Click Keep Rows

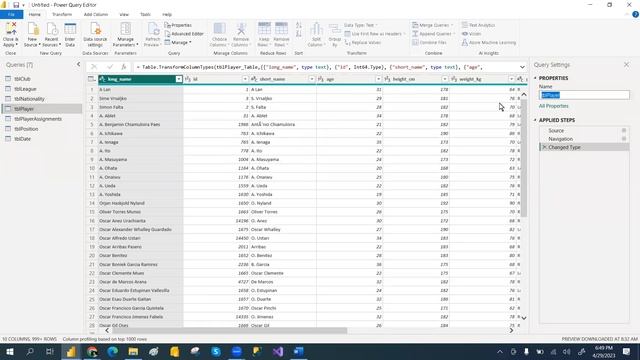pyautogui.click(x=264, y=34)
